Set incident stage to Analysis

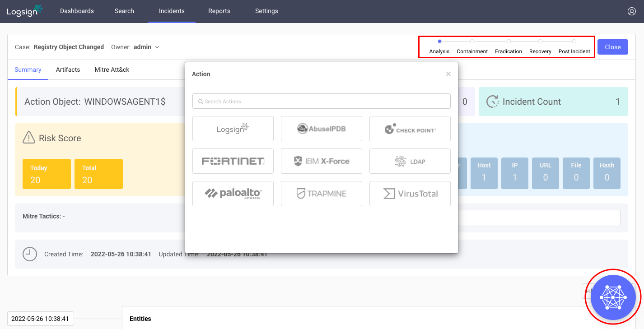(x=439, y=46)
